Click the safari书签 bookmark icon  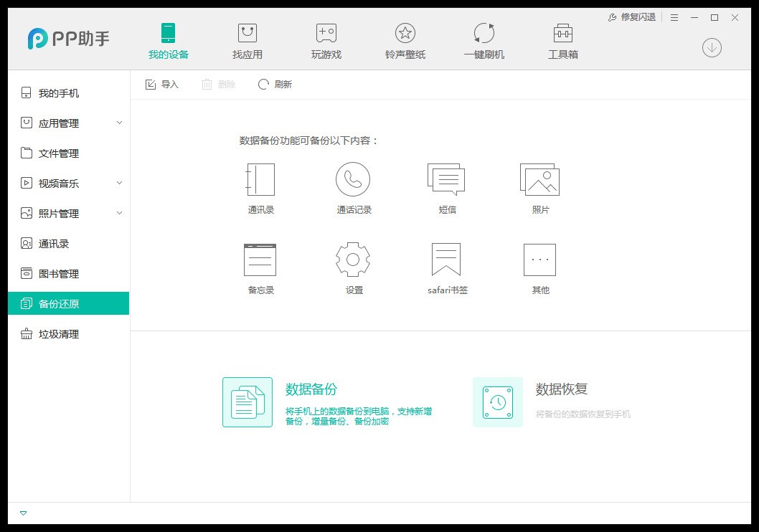click(446, 260)
